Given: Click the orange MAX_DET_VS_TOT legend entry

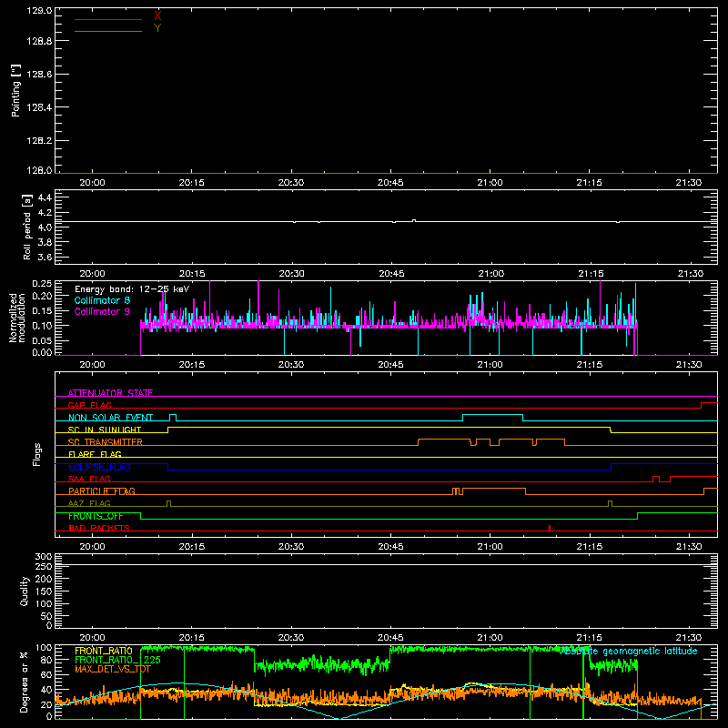Looking at the screenshot, I should click(113, 669).
